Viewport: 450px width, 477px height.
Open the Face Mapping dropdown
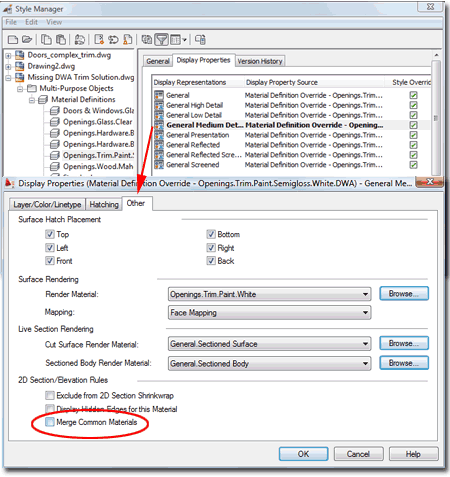269,313
